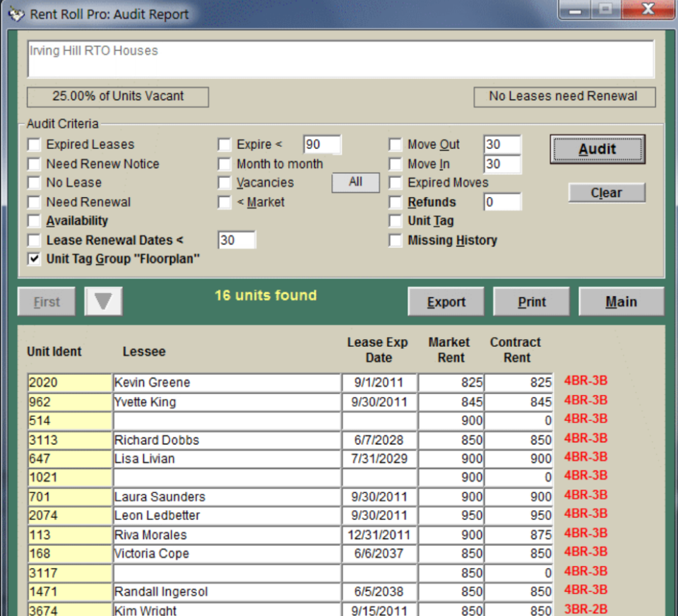Return to Main screen
Screen dimensions: 678x616
click(x=621, y=301)
